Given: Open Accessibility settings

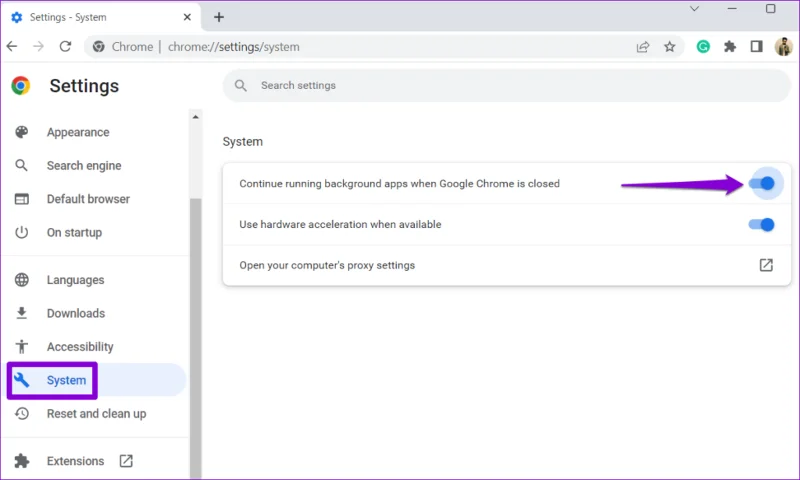Looking at the screenshot, I should (80, 347).
